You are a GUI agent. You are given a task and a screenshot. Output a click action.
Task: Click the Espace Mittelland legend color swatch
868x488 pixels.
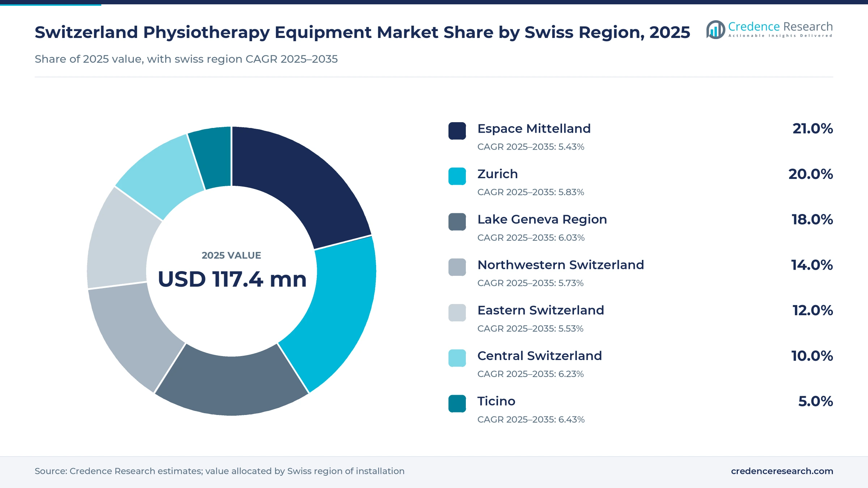click(x=457, y=131)
